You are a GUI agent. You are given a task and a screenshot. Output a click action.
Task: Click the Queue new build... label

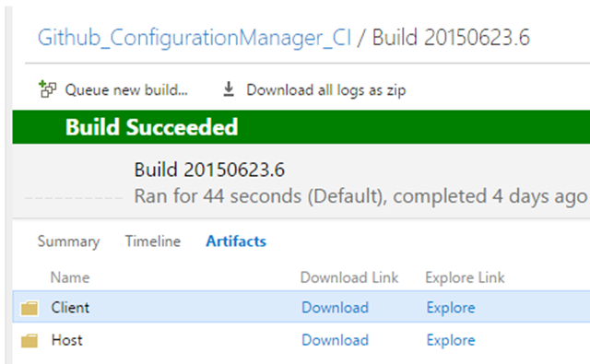pos(126,90)
